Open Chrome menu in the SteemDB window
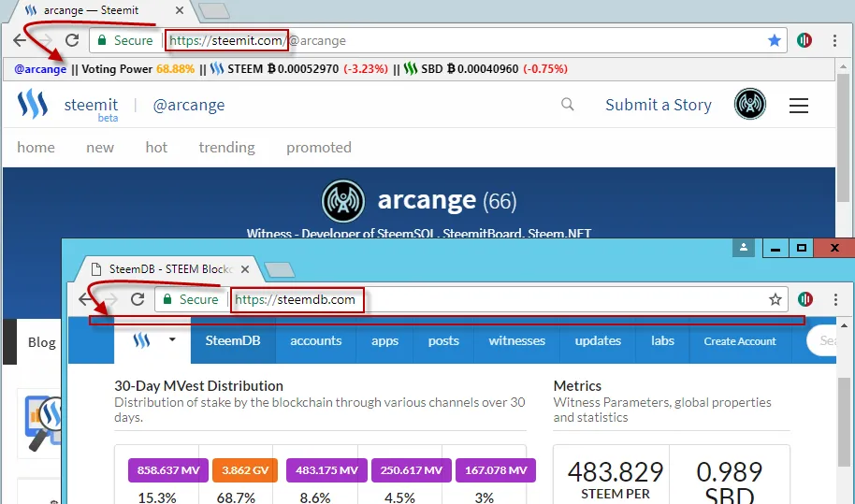 click(x=835, y=299)
